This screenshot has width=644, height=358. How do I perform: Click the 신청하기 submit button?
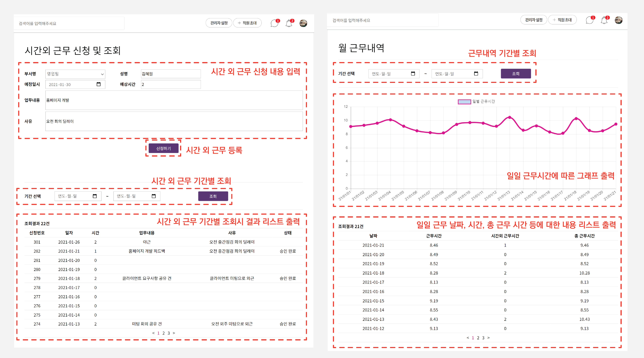[164, 148]
